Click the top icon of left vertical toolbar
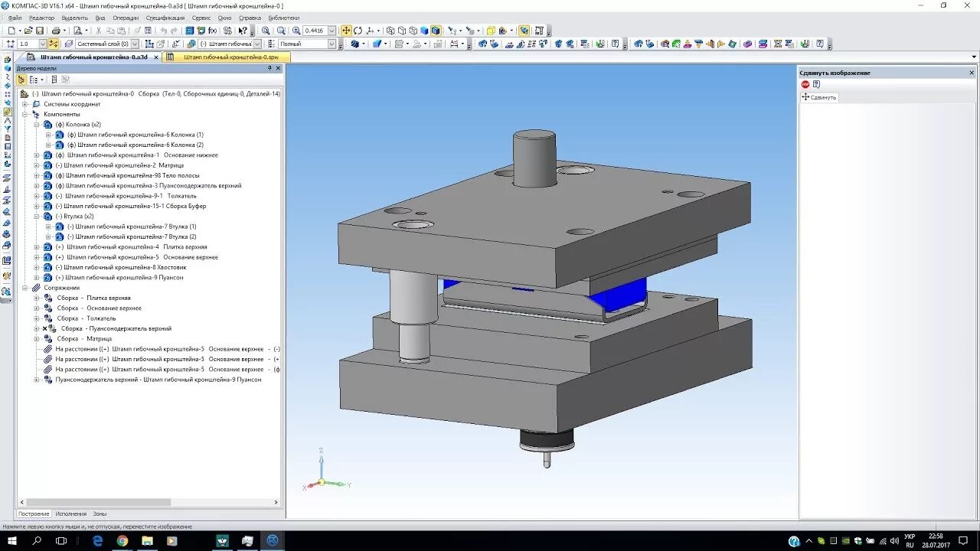 [7, 58]
